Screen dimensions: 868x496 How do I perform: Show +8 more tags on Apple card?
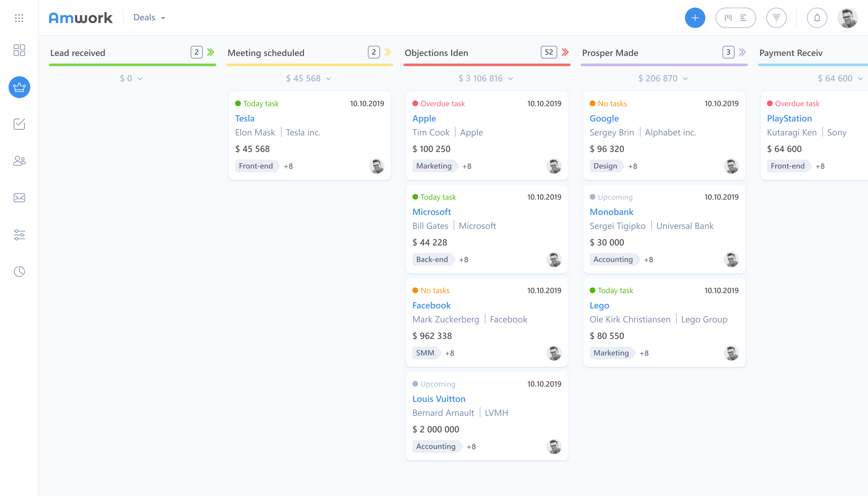coord(467,166)
